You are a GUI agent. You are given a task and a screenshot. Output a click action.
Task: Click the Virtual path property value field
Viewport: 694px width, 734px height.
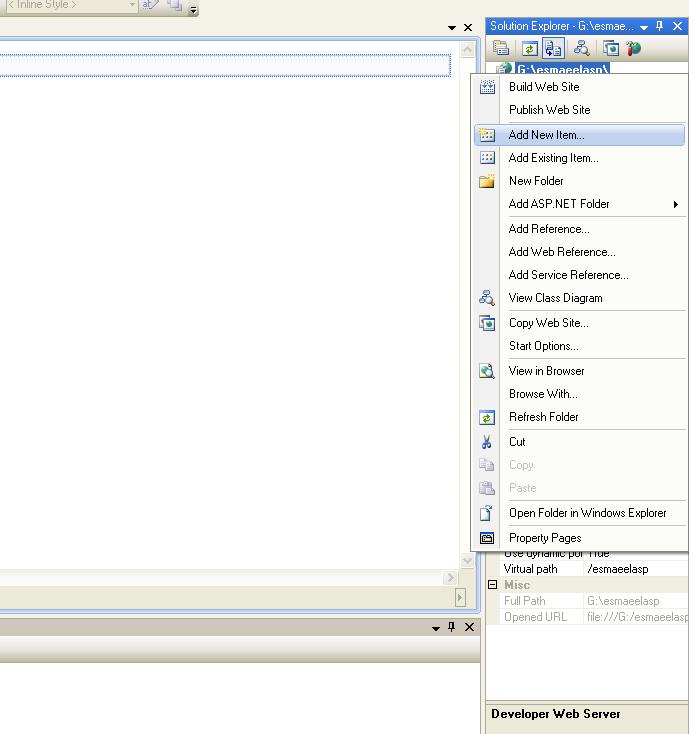(x=636, y=569)
